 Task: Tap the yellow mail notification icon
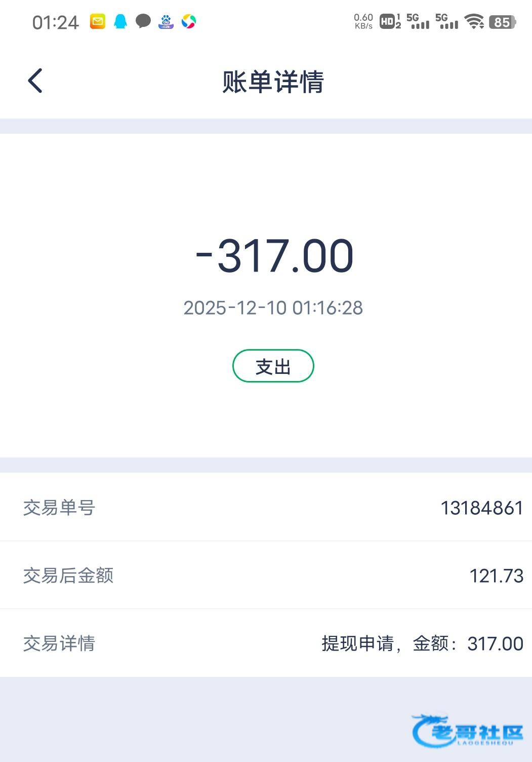98,21
